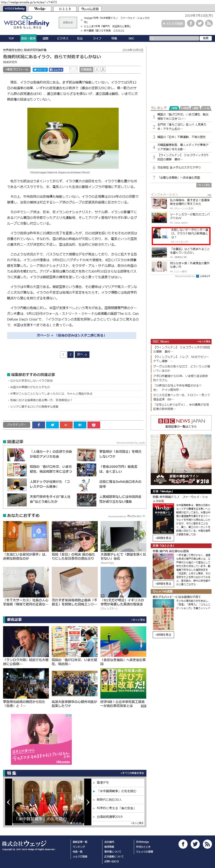
Task: Open header Twitter round icon
Action: (200, 23)
